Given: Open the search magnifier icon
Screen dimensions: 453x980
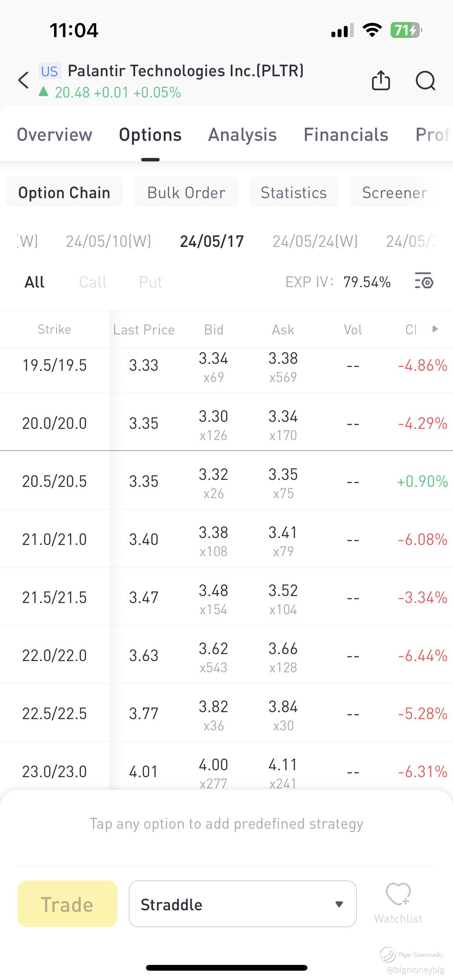Looking at the screenshot, I should pyautogui.click(x=425, y=81).
